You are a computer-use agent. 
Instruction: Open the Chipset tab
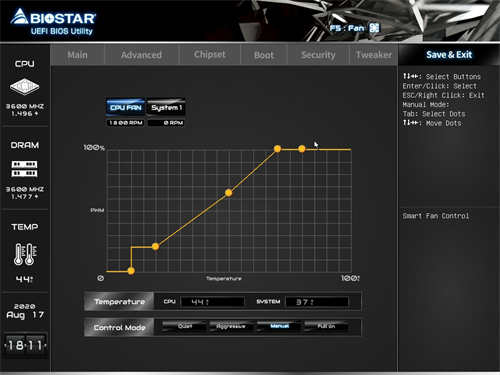(x=210, y=55)
